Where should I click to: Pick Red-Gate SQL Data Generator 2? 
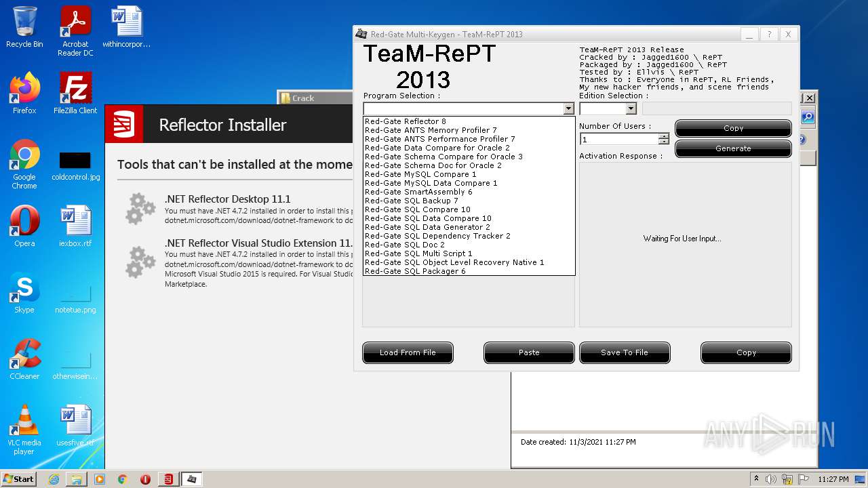tap(469, 227)
